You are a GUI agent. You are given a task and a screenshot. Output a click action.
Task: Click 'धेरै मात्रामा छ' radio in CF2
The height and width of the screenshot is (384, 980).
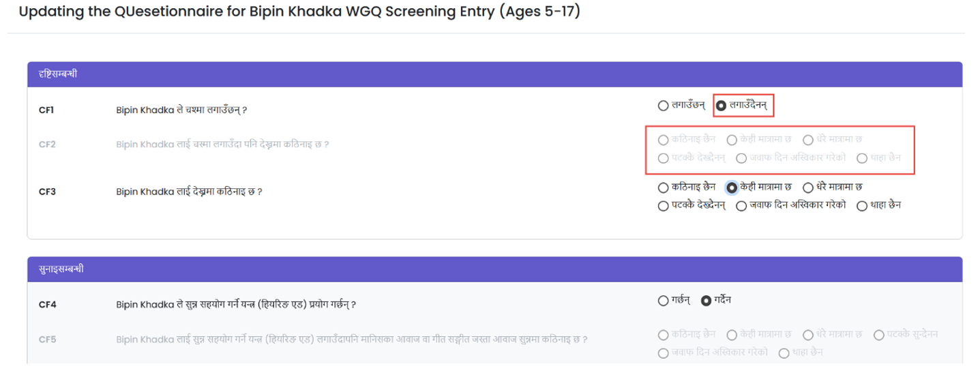point(808,140)
